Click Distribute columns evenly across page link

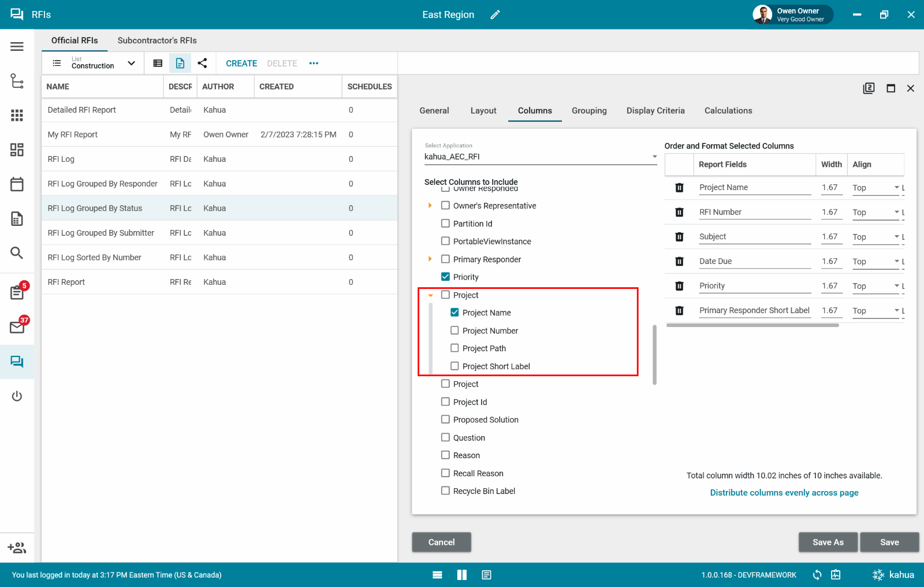pyautogui.click(x=784, y=493)
